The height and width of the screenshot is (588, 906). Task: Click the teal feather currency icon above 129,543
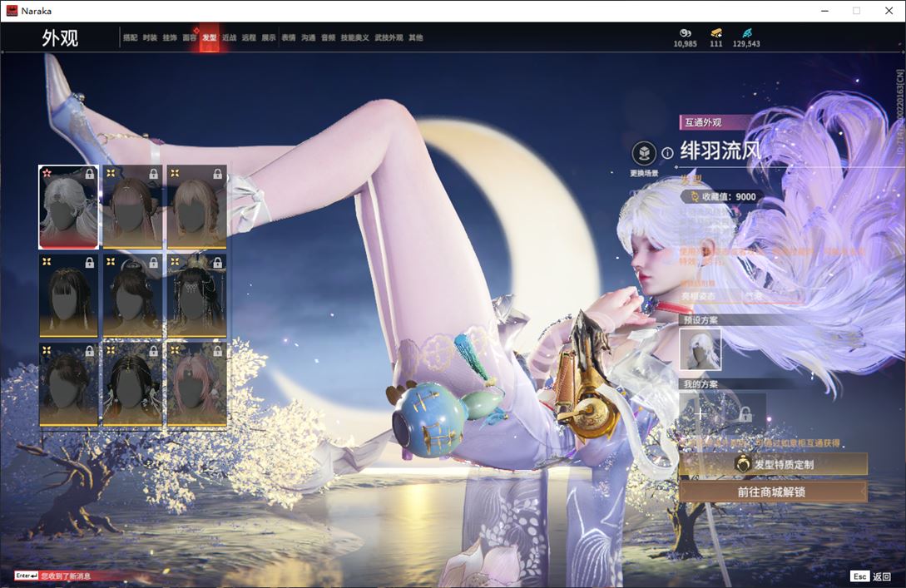tap(746, 33)
